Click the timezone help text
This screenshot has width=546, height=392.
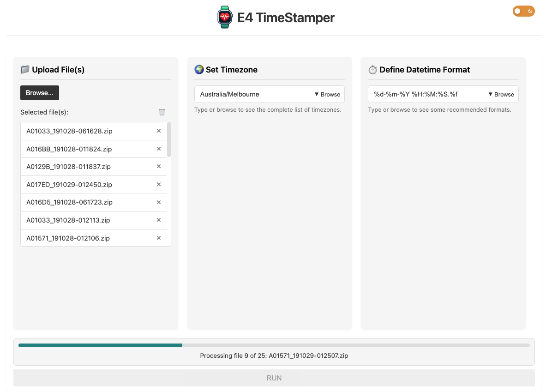[x=268, y=110]
